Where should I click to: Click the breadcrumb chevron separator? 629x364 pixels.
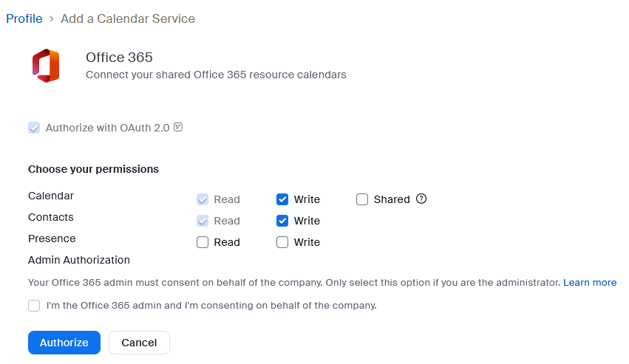[x=52, y=18]
